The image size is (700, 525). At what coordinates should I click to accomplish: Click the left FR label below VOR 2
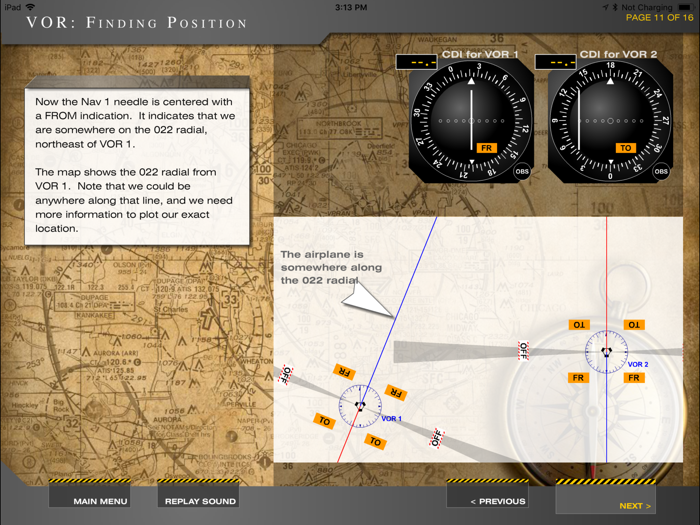578,378
